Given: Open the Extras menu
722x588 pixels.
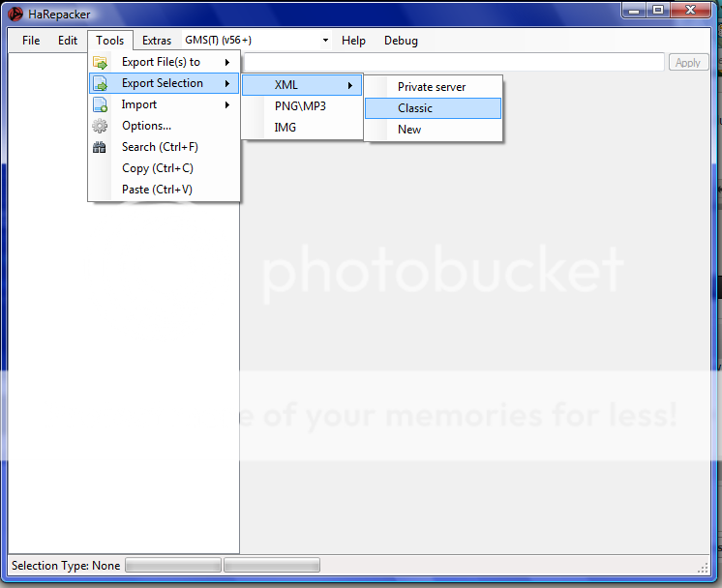Looking at the screenshot, I should pos(157,41).
